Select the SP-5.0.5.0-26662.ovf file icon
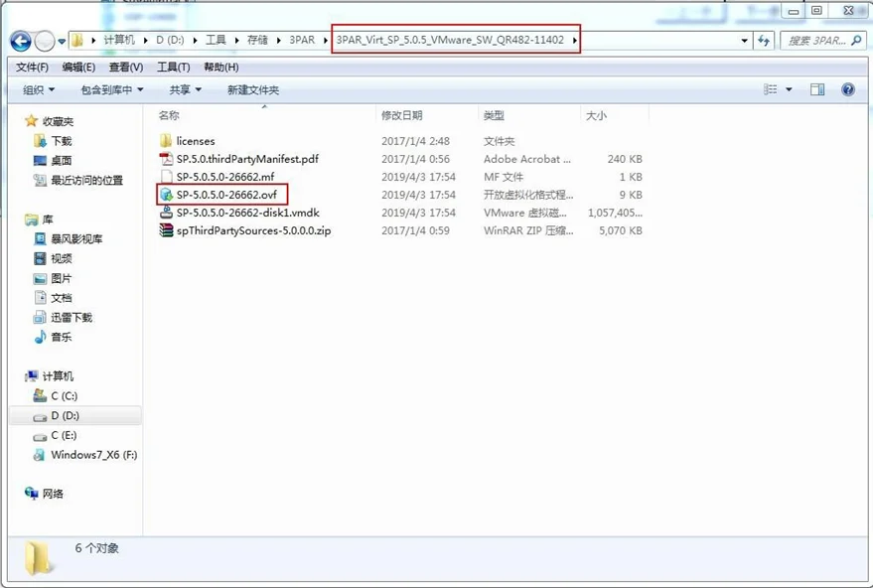873x588 pixels. 166,195
